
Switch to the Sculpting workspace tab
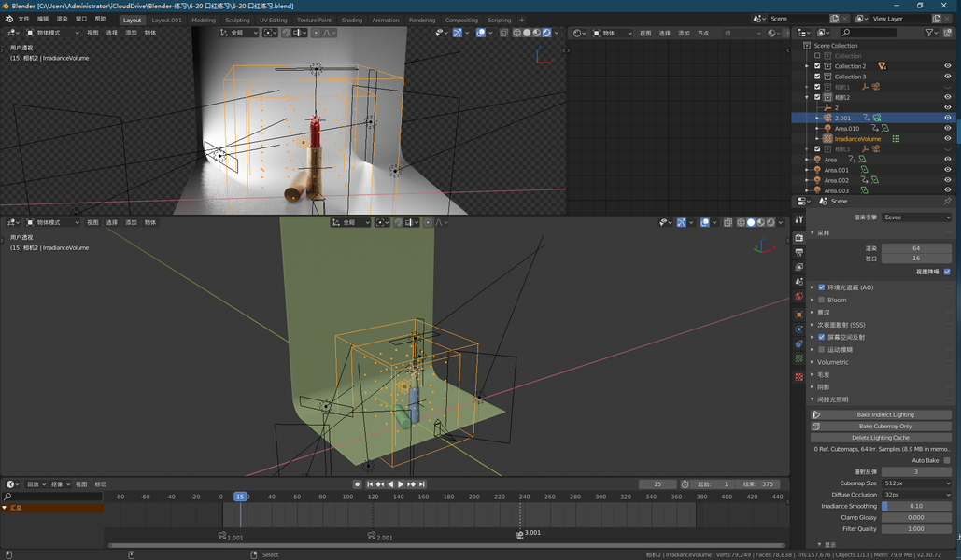[x=237, y=20]
